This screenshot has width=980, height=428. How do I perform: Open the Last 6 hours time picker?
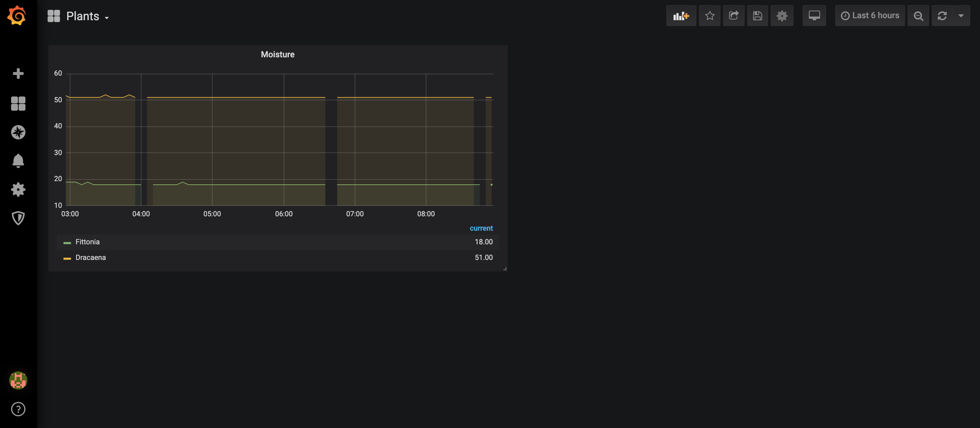coord(870,16)
